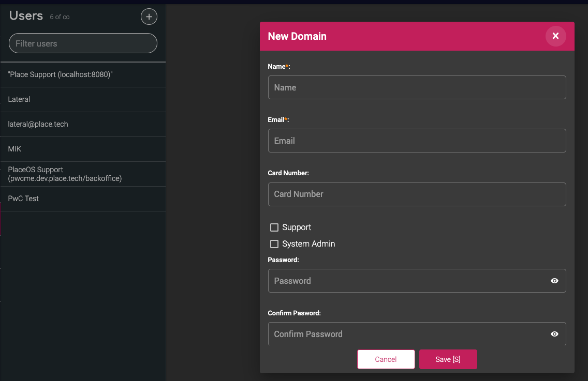Reveal the Password field with the eye icon
588x381 pixels.
(x=554, y=281)
